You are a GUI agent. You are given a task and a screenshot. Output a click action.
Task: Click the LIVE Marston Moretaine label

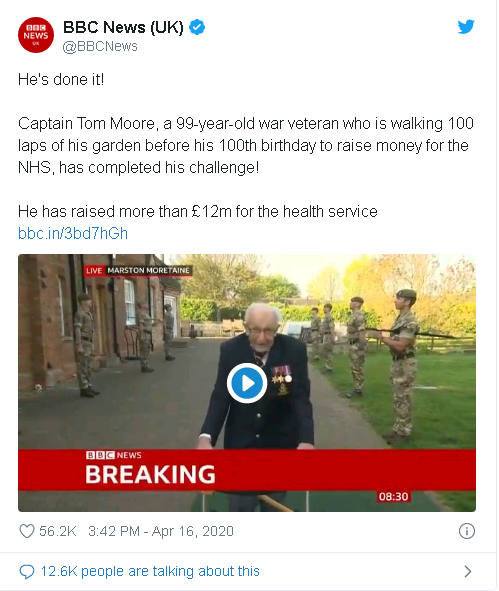[x=138, y=271]
